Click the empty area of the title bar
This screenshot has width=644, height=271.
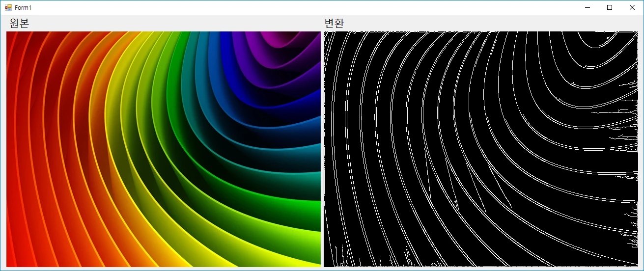(295, 7)
